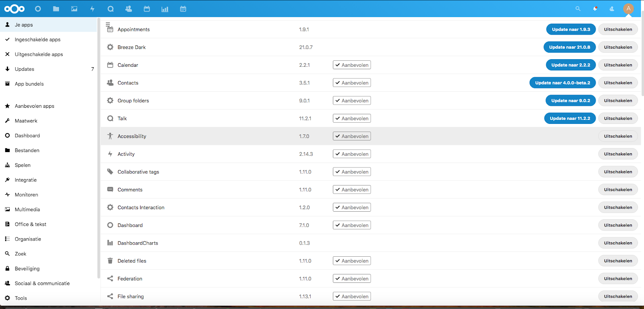Open the contacts menu icon in the header
The image size is (644, 309).
(x=612, y=9)
